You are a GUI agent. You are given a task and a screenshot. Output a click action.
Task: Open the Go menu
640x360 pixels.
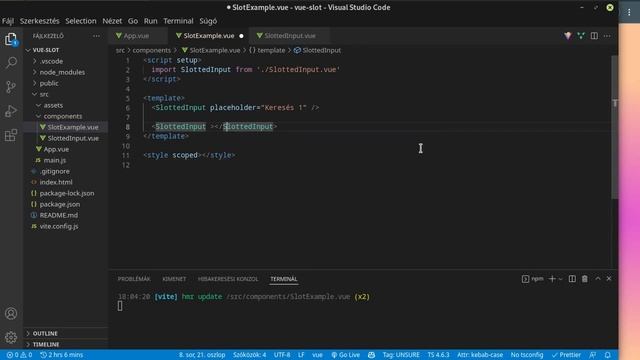tap(133, 21)
